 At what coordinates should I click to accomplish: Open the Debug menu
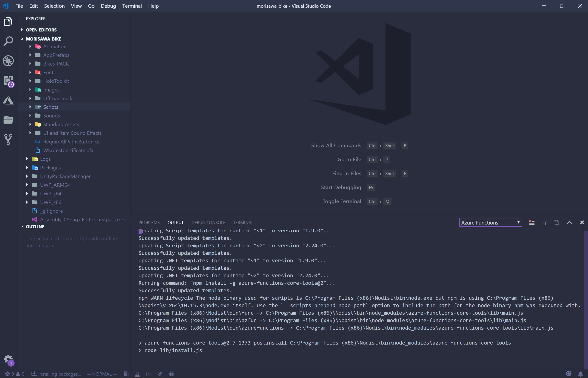tap(108, 6)
